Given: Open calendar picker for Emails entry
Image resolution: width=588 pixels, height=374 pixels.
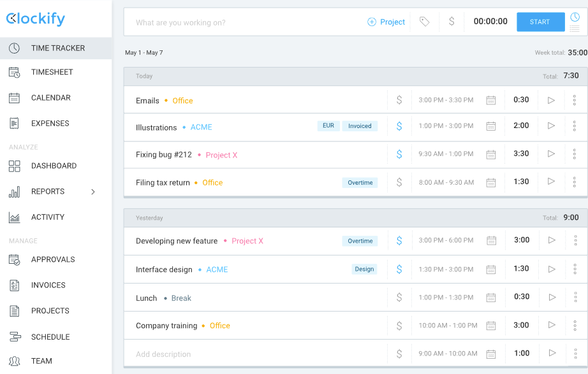Looking at the screenshot, I should [x=490, y=100].
